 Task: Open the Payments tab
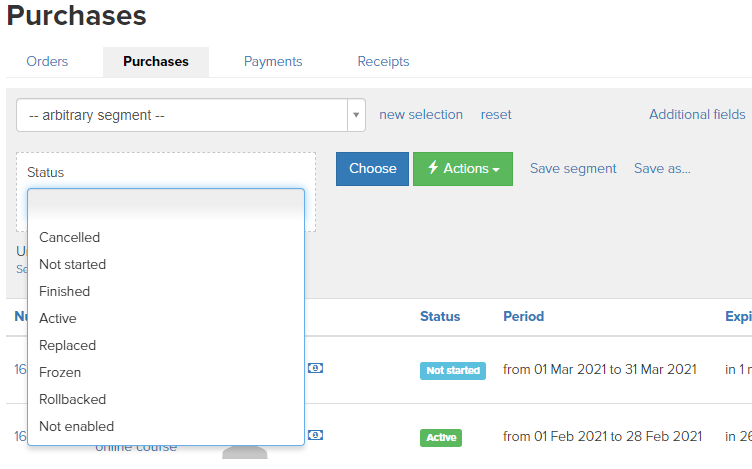273,61
